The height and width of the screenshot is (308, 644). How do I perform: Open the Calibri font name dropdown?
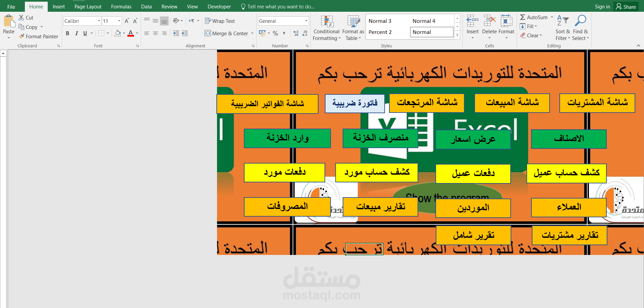(99, 21)
